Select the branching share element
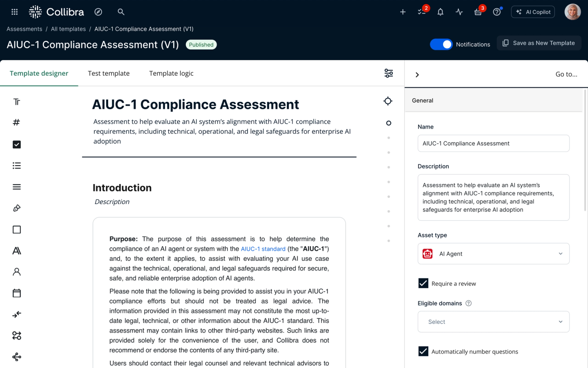 coord(17,357)
